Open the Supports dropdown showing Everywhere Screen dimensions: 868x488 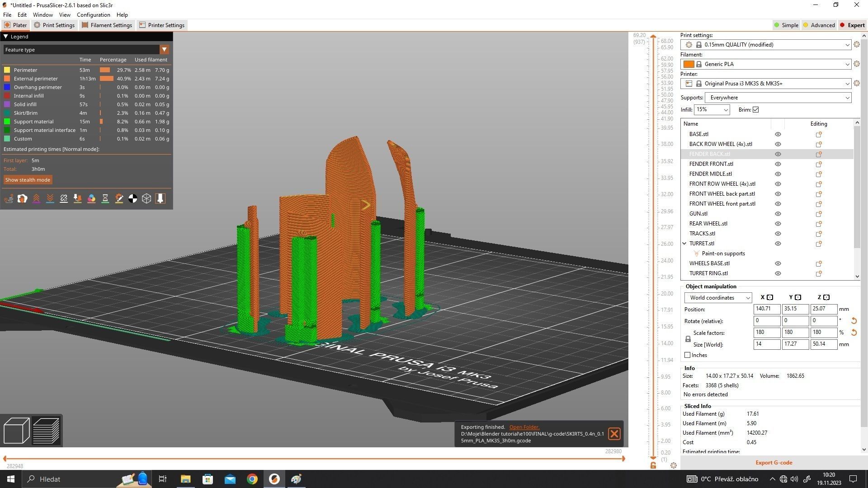[778, 98]
